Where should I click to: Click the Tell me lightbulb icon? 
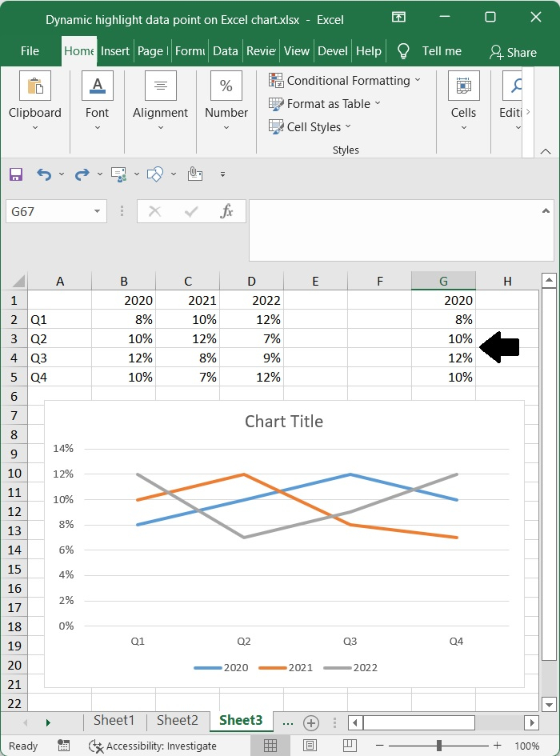tap(403, 51)
